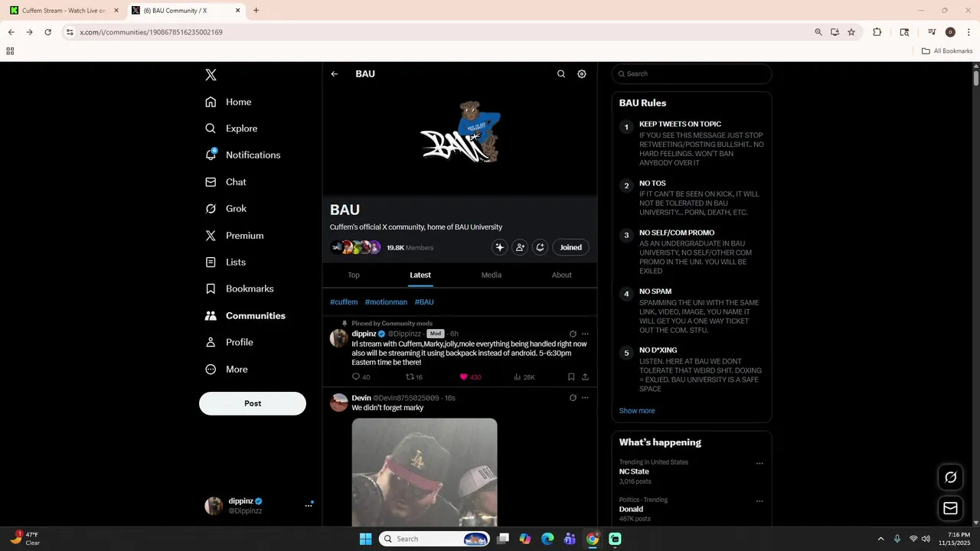The image size is (980, 551).
Task: Open more options on Devin's post
Action: pyautogui.click(x=585, y=398)
